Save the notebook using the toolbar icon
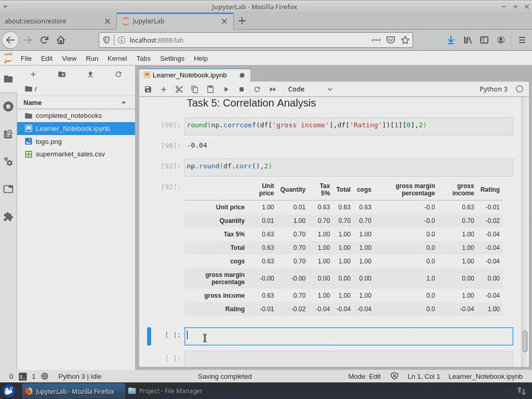The height and width of the screenshot is (399, 532). (148, 89)
